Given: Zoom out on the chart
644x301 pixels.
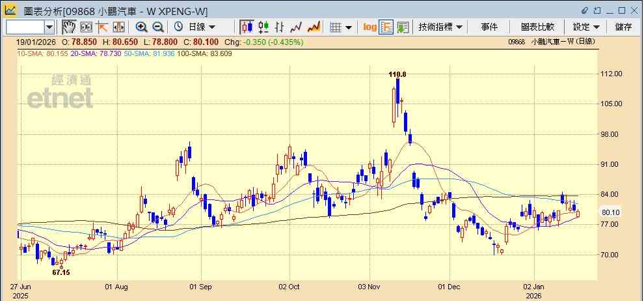Looking at the screenshot, I should pos(157,27).
